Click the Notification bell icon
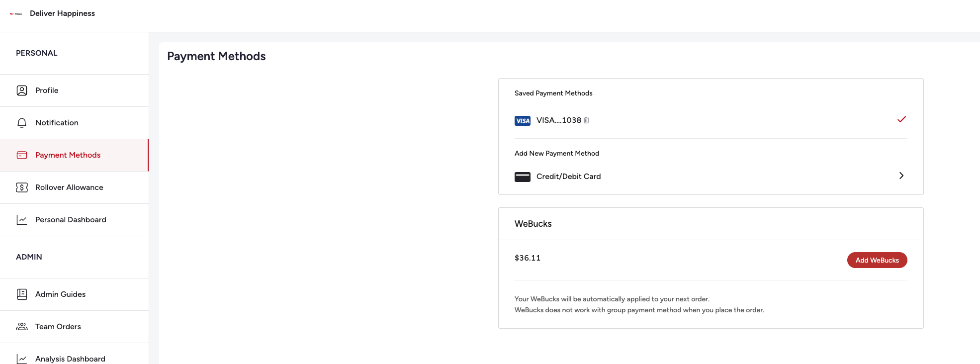Screen dimensions: 980x364 tap(22, 123)
